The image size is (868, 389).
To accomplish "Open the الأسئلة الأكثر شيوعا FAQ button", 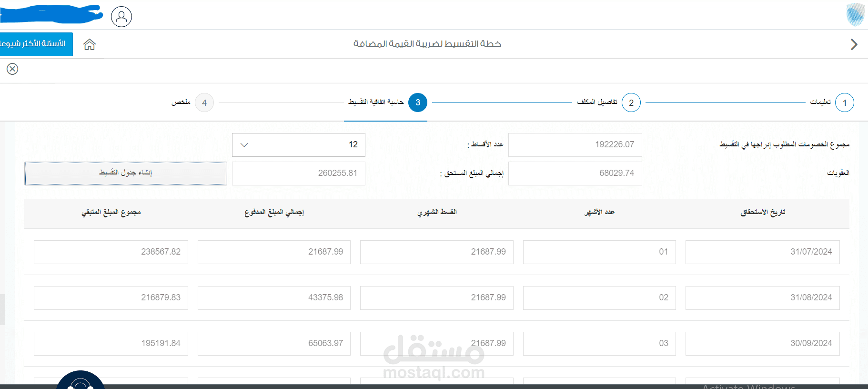I will click(x=36, y=44).
